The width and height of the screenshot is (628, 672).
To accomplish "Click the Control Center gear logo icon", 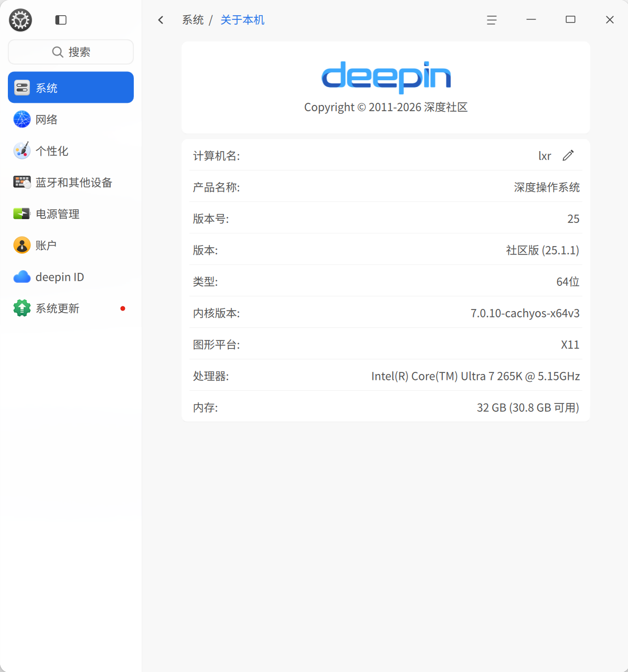I will coord(20,20).
